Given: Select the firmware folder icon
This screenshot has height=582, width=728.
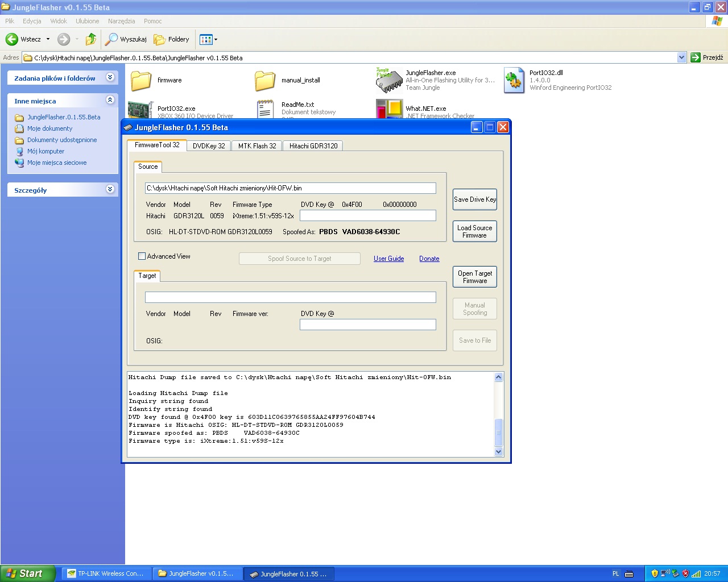Looking at the screenshot, I should [x=141, y=81].
